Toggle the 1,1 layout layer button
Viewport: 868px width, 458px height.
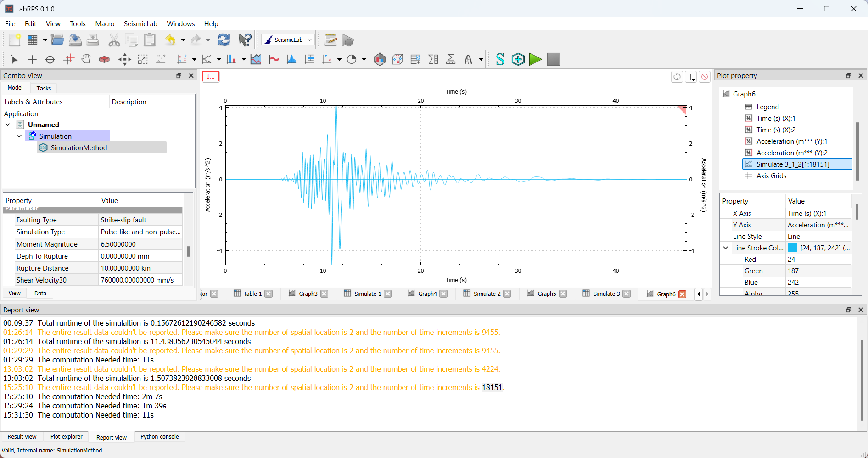click(x=211, y=76)
